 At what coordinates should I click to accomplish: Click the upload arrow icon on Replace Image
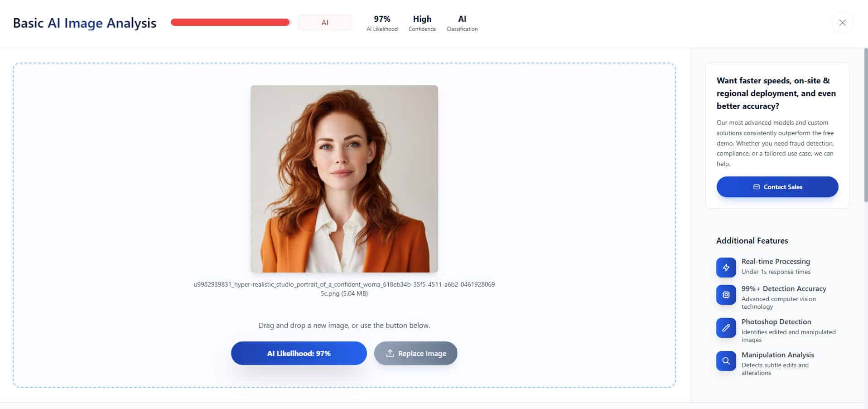pos(390,353)
